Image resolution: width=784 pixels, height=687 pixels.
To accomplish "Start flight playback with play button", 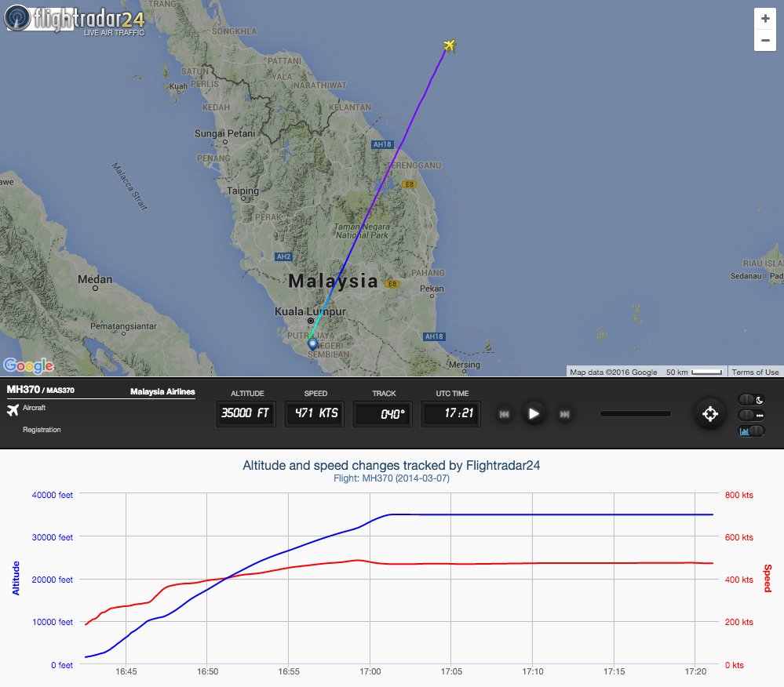I will point(534,414).
